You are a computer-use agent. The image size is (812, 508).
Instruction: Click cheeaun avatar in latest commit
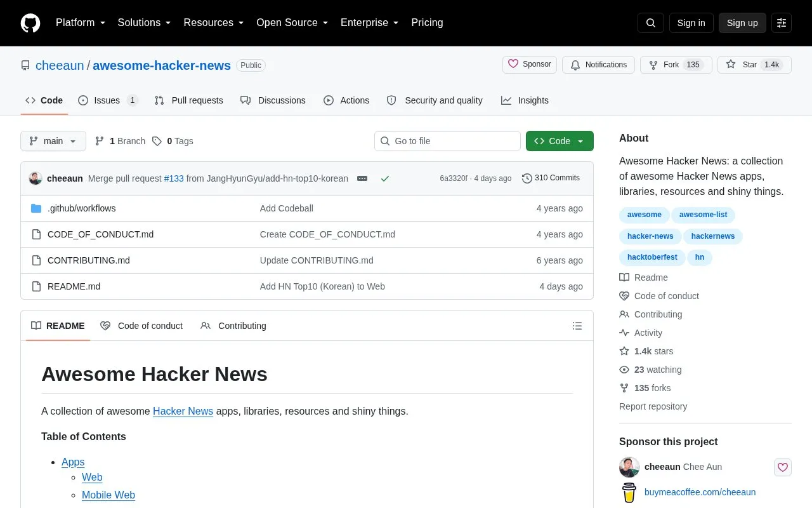pyautogui.click(x=36, y=178)
